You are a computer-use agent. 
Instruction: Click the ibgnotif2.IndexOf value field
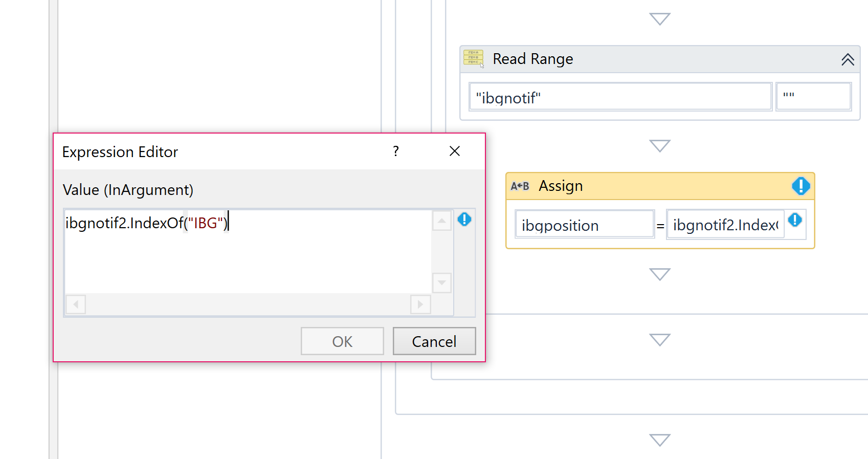pyautogui.click(x=725, y=225)
